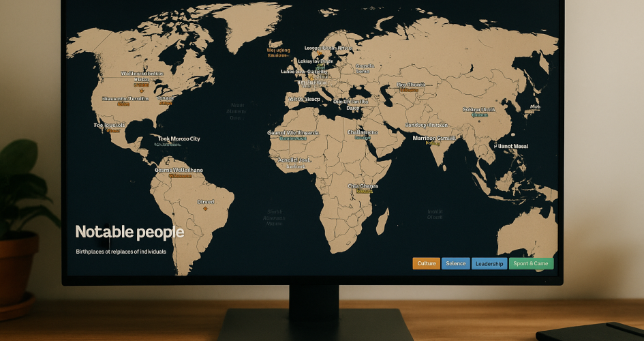The width and height of the screenshot is (644, 341).
Task: Click the orange arrow marker in northern USA
Action: [x=142, y=89]
